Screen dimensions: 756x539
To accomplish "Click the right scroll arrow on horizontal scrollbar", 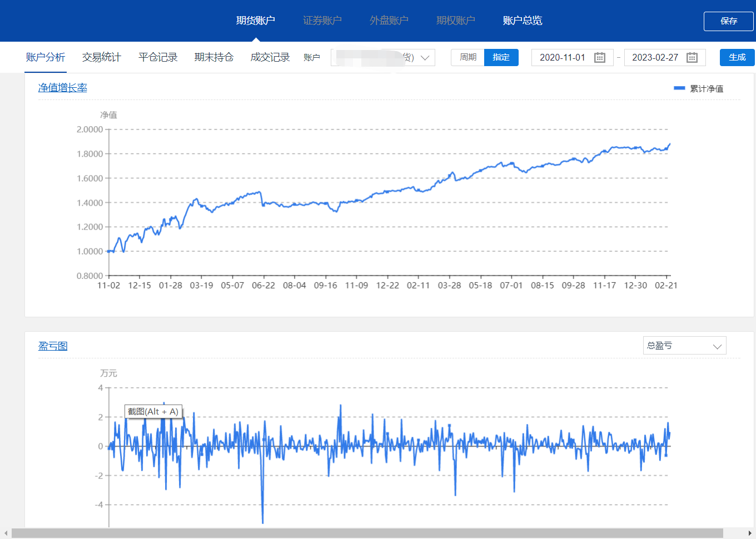I will point(749,533).
